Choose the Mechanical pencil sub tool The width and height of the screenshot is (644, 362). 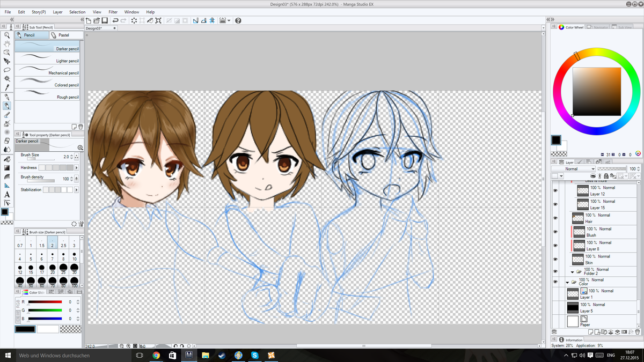47,70
